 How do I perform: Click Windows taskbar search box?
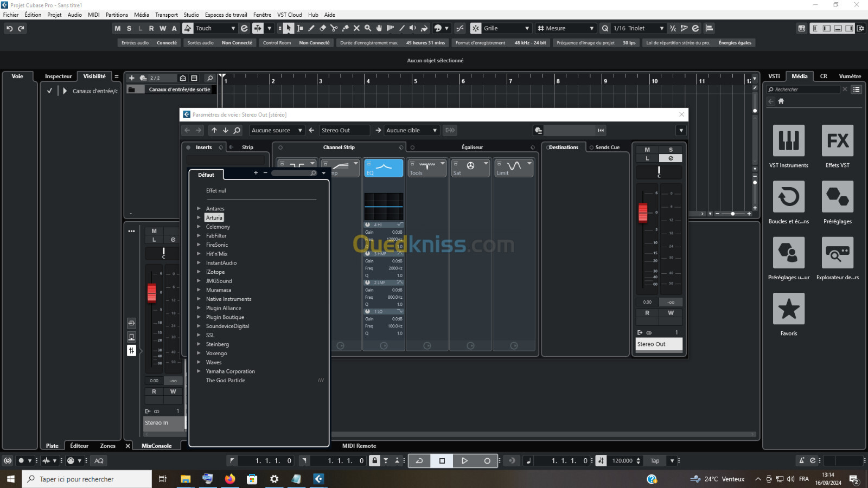(x=87, y=479)
